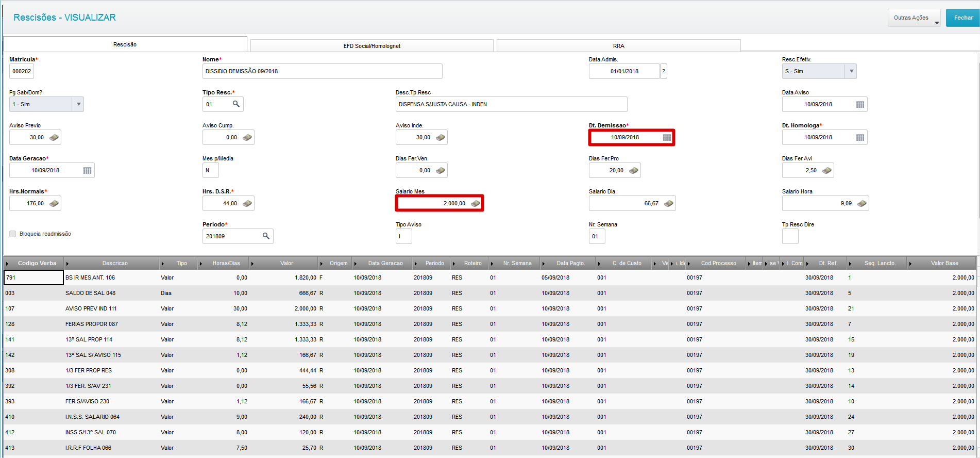Viewport: 980px width, 458px height.
Task: Click Nome input field
Action: tap(323, 71)
